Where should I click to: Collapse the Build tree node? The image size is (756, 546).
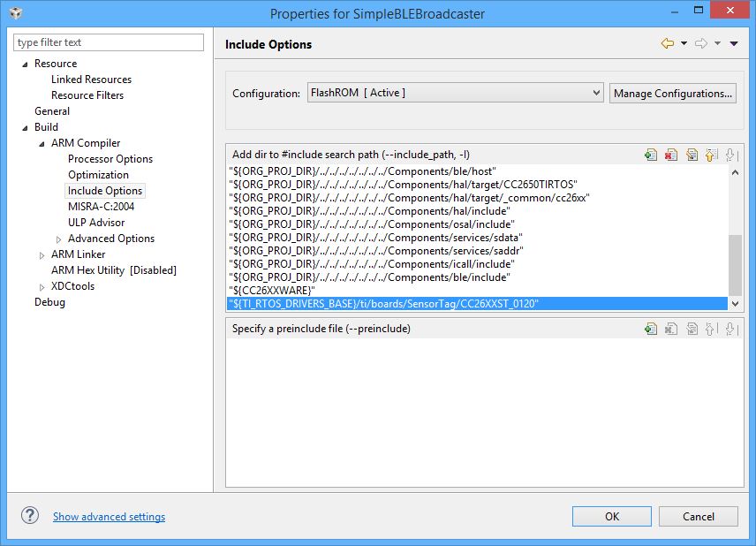25,128
